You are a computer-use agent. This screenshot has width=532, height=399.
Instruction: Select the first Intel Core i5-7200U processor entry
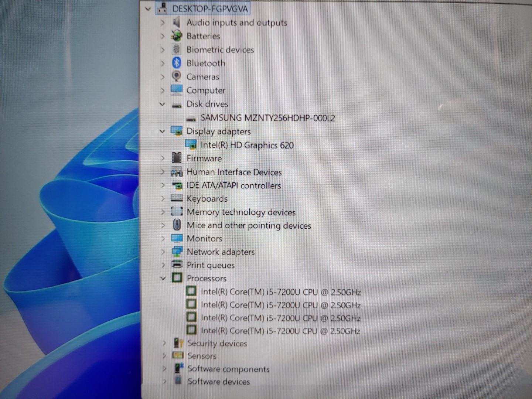280,292
